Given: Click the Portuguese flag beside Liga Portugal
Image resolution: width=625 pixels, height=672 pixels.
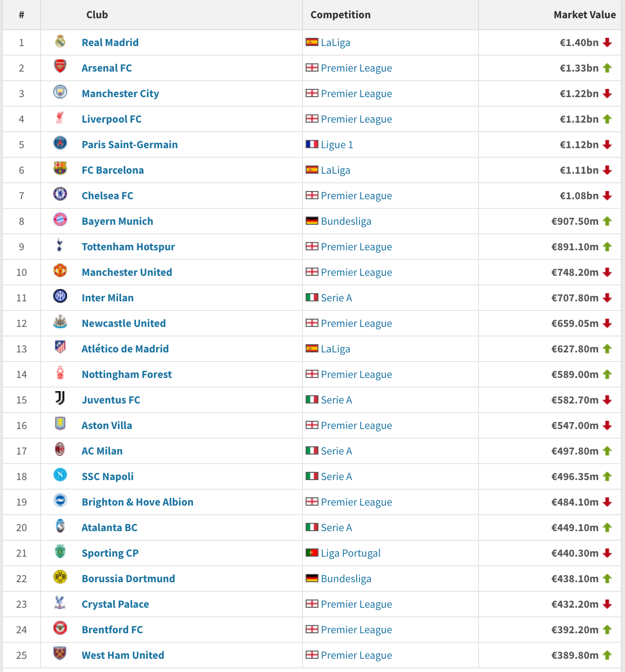Looking at the screenshot, I should [312, 553].
